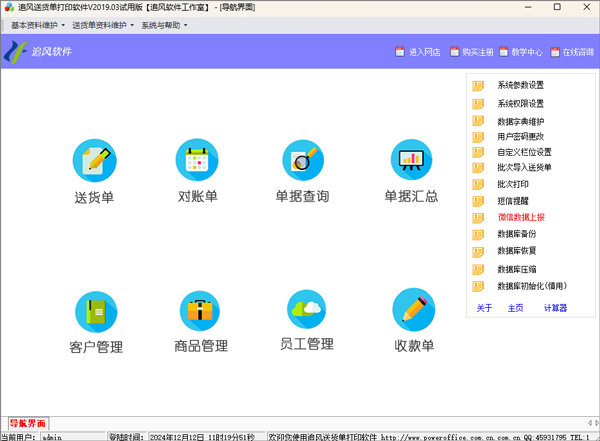Expand the 送货单资料维护 menu dropdown

coord(104,25)
